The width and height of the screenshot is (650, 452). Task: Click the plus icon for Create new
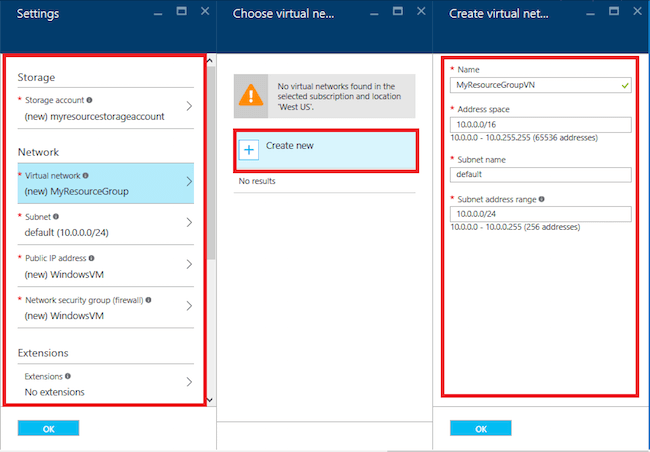pyautogui.click(x=249, y=149)
